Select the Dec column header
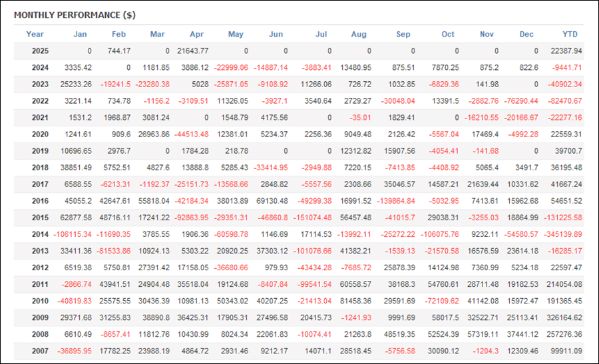 coord(526,34)
